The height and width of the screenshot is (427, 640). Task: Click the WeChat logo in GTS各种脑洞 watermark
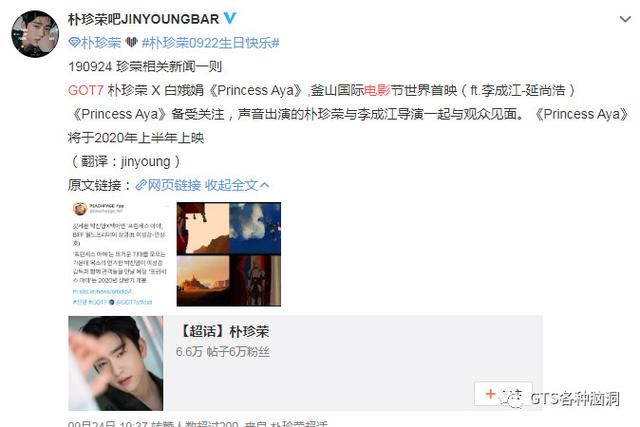tap(513, 398)
